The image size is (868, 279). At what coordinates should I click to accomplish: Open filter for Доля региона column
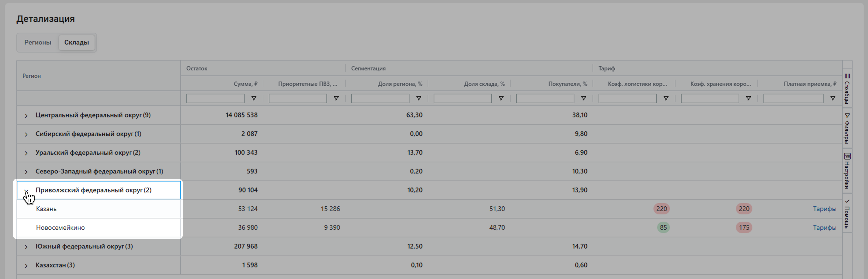[x=419, y=98]
